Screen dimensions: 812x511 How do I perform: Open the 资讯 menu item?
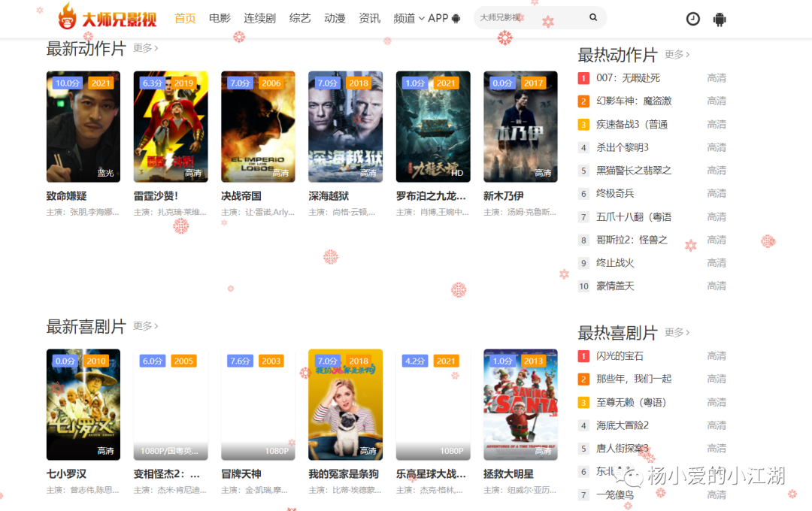click(369, 18)
